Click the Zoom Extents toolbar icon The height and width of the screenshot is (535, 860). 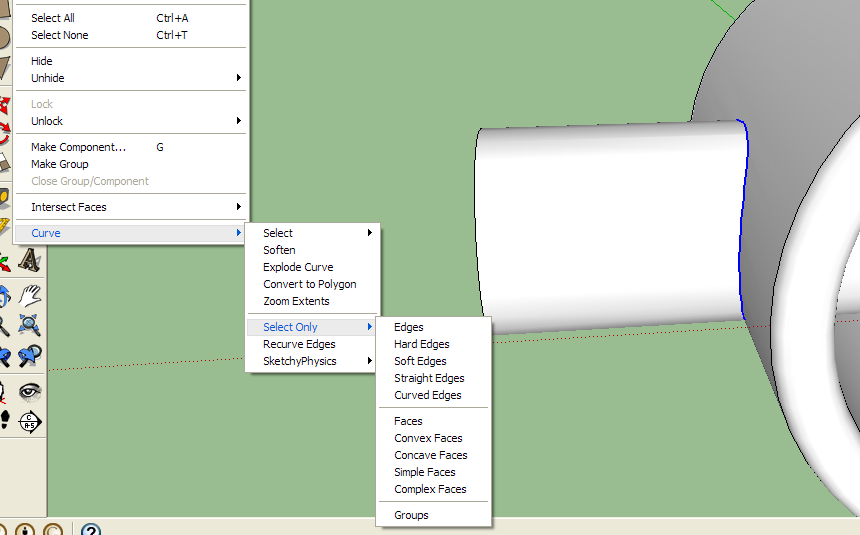click(30, 325)
